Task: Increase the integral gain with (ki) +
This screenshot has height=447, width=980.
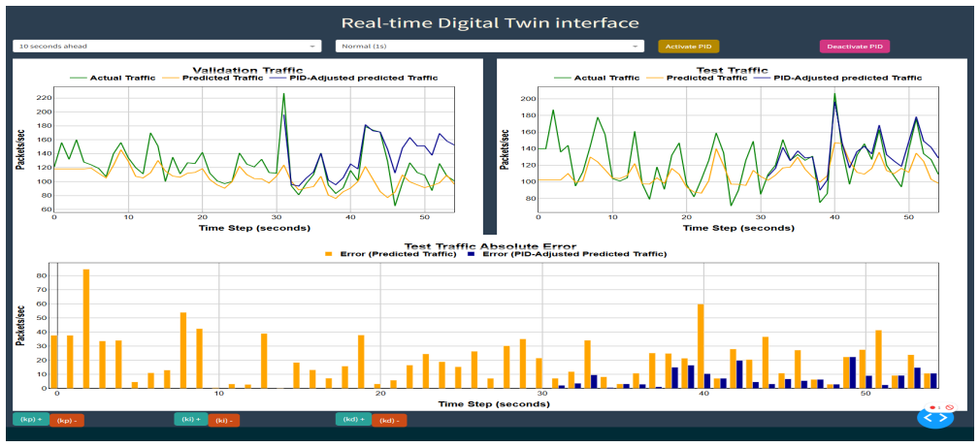Action: [x=190, y=419]
